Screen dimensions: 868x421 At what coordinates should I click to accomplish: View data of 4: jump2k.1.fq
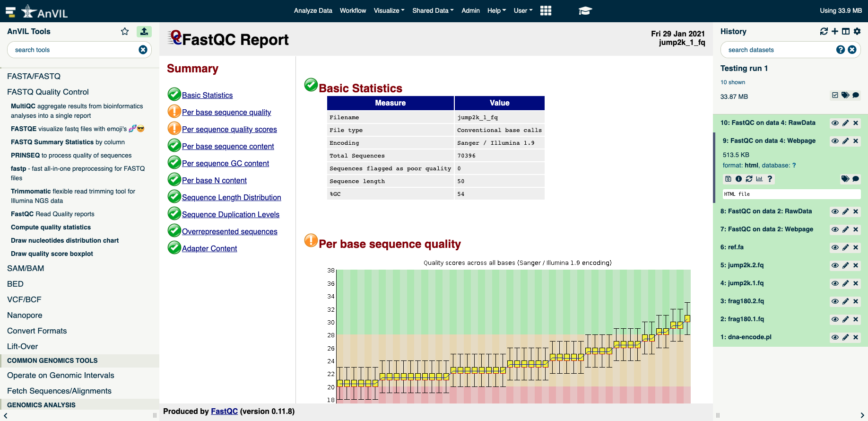[835, 283]
